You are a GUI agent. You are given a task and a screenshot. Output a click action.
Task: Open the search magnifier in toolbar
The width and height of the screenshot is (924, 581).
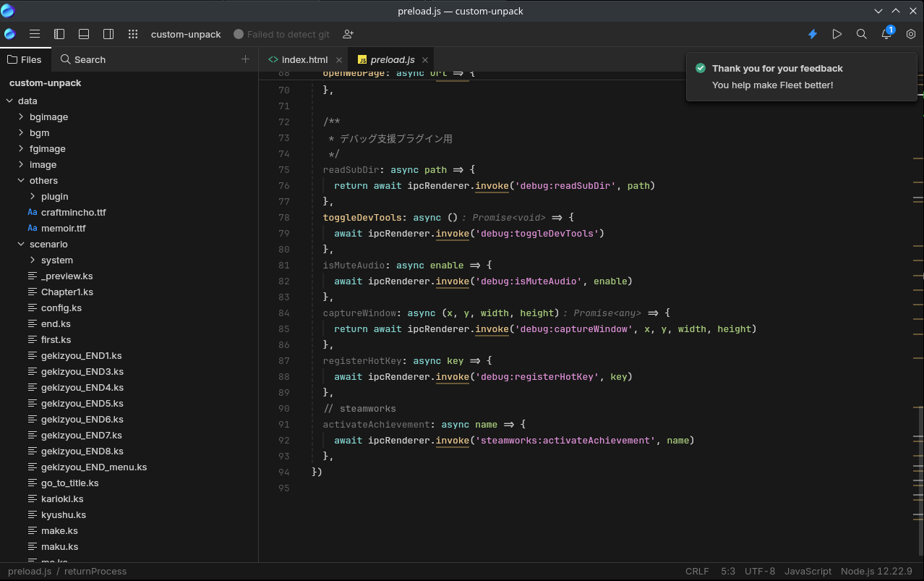(862, 34)
